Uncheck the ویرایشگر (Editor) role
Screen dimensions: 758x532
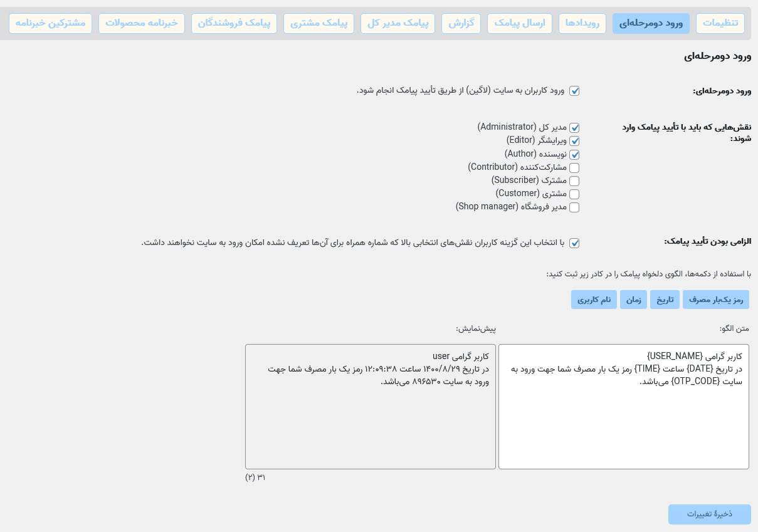(574, 141)
